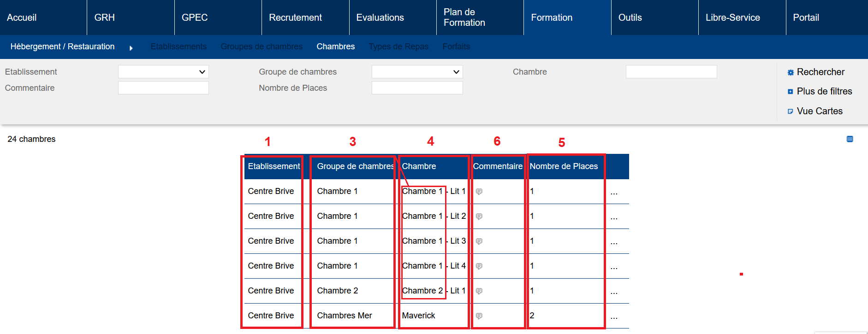Click the Commentaire filter text field
The image size is (868, 334).
(163, 88)
